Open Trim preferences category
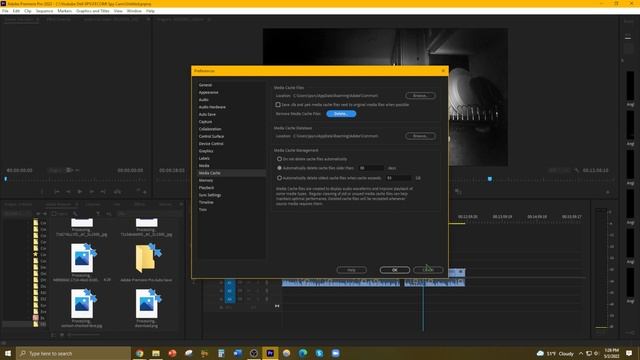 (x=203, y=210)
